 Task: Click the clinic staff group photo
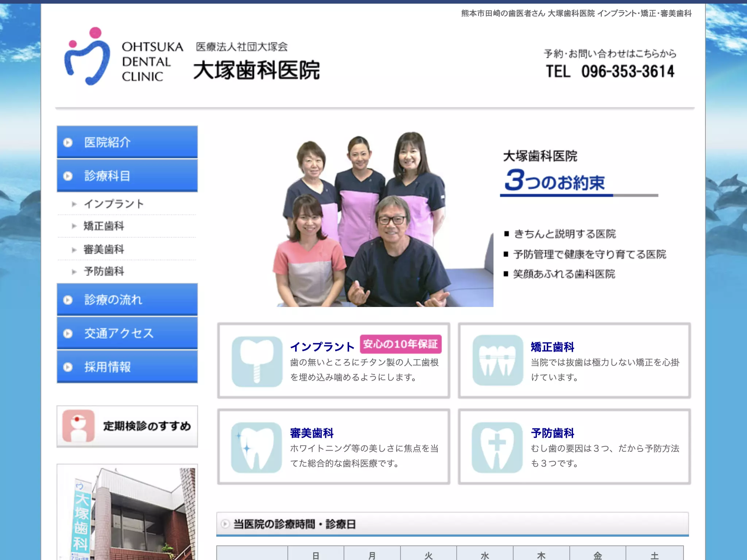point(383,219)
